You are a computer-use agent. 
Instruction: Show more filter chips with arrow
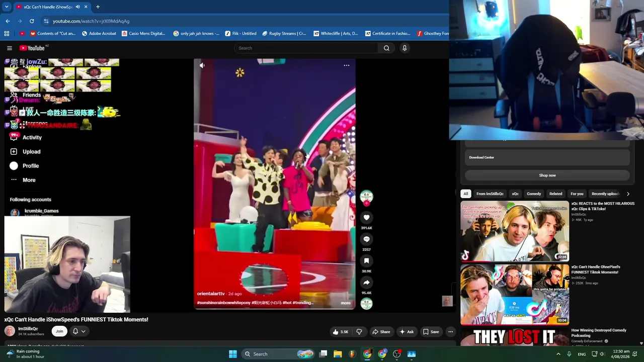point(628,194)
